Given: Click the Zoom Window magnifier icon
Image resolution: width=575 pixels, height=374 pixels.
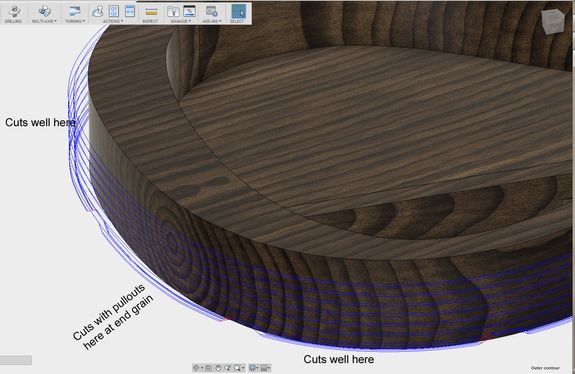Looking at the screenshot, I should pyautogui.click(x=237, y=367).
